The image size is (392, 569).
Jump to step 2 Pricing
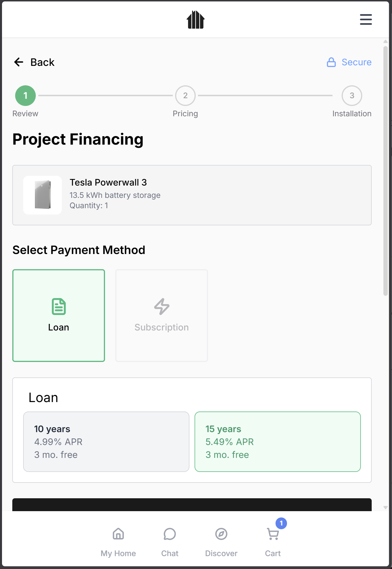(x=185, y=96)
